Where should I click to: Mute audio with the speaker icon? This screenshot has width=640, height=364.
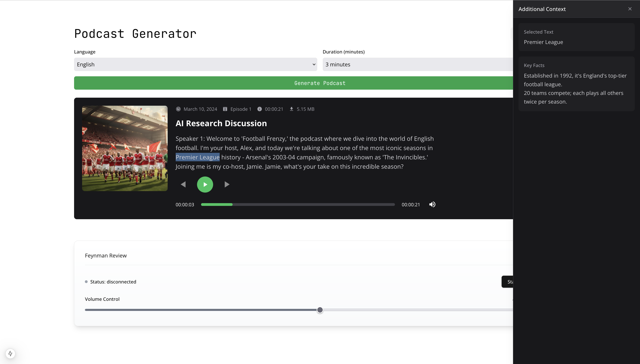pos(432,204)
